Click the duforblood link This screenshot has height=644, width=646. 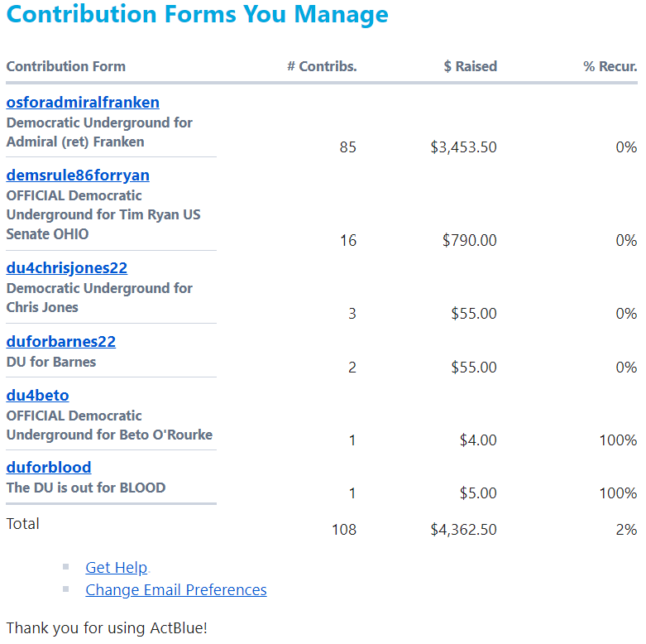click(49, 468)
